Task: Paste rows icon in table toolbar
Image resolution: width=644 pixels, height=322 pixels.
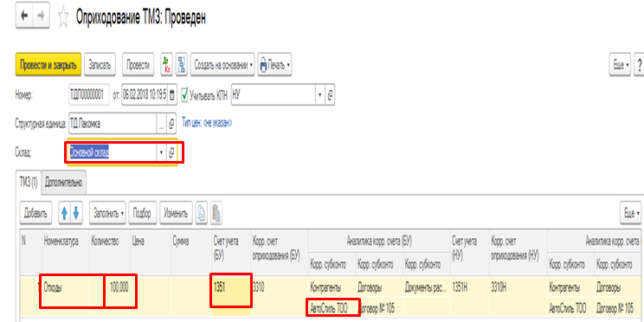Action: pyautogui.click(x=216, y=214)
